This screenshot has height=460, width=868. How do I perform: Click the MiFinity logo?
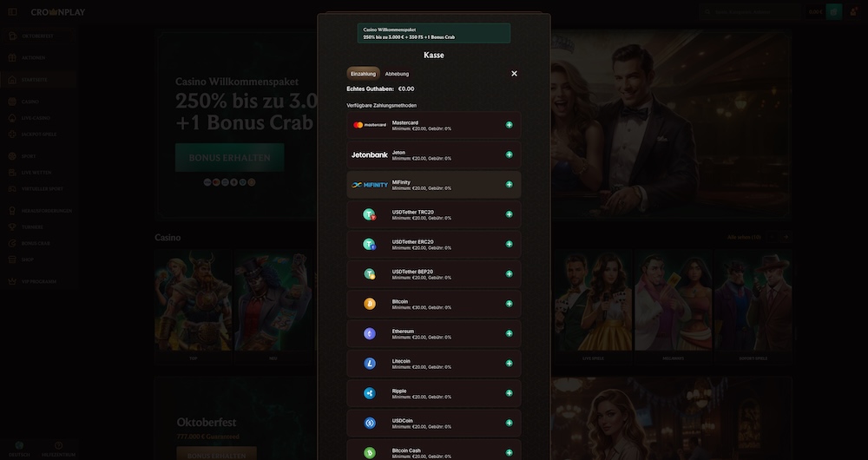click(x=369, y=185)
